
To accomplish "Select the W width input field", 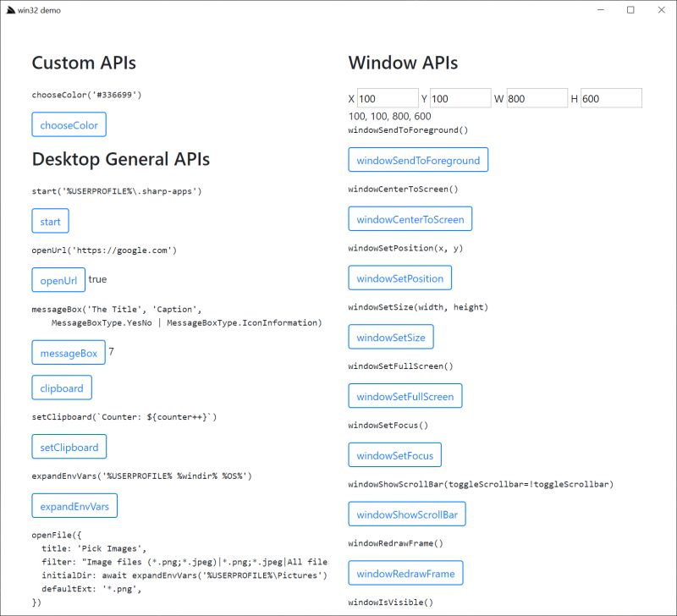I will (x=537, y=97).
